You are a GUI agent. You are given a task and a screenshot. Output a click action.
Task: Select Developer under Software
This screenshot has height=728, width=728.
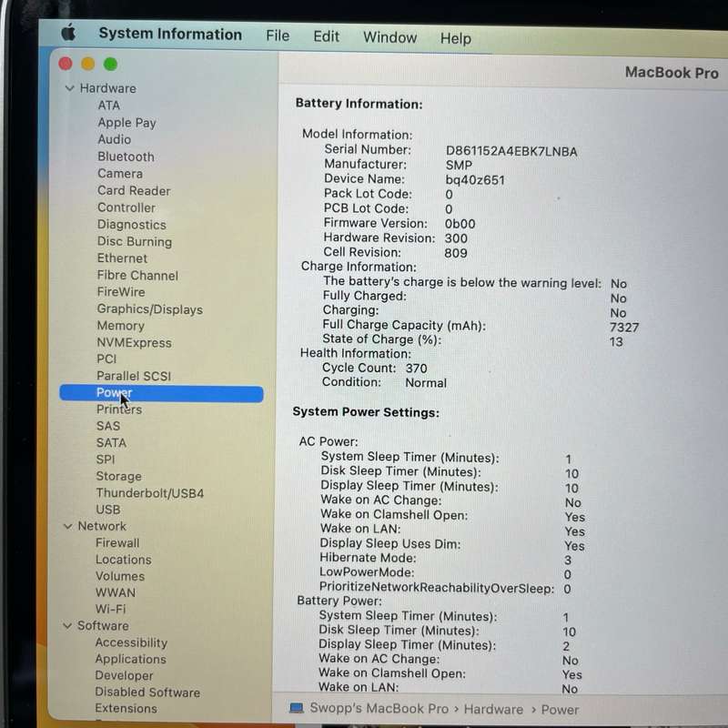pyautogui.click(x=124, y=675)
